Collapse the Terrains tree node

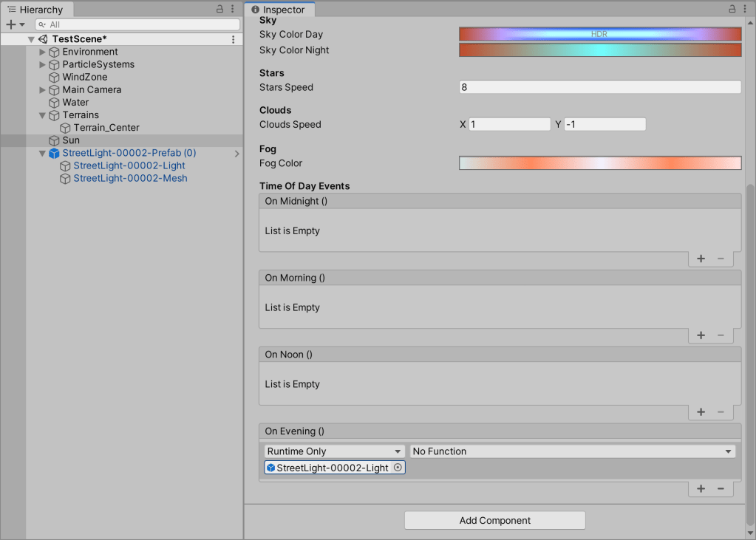click(x=42, y=115)
